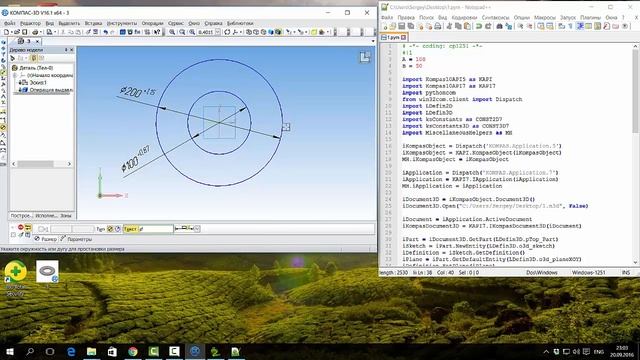
Task: Click the yellow sketch mode icon in KOMPAS toolbar
Action: pyautogui.click(x=314, y=32)
